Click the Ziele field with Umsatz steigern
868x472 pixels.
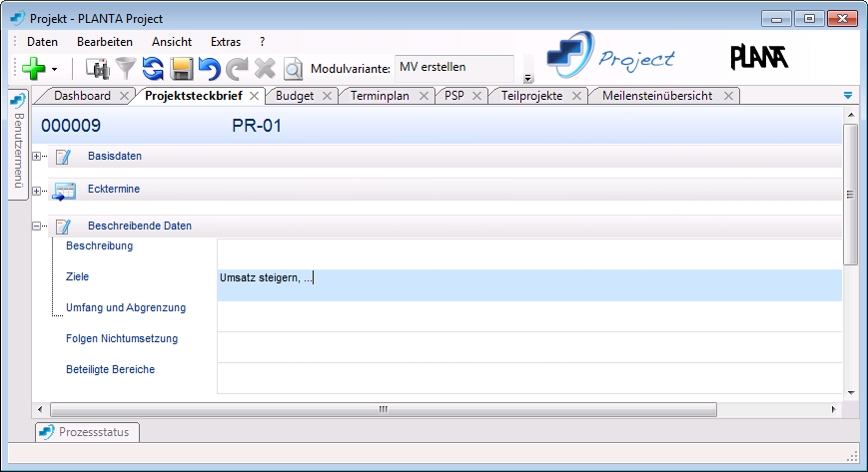tap(529, 285)
